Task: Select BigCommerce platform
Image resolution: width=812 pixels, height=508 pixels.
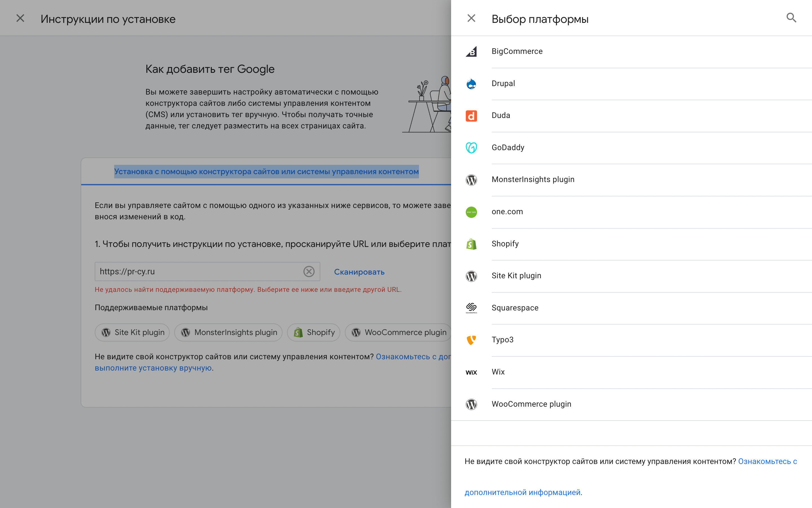Action: point(631,52)
